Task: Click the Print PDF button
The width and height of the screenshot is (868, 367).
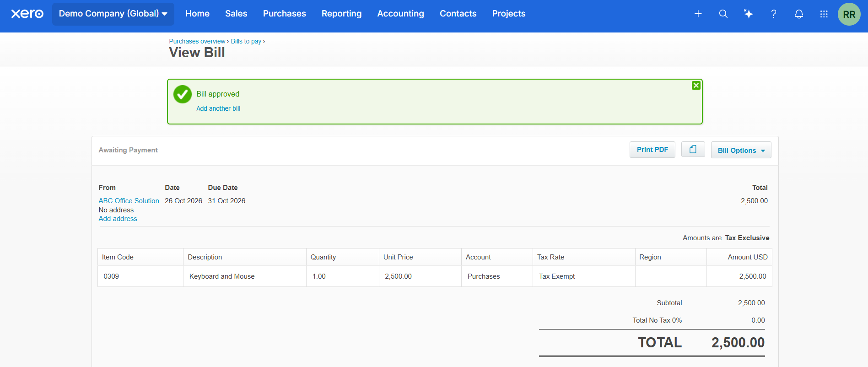Action: click(652, 150)
